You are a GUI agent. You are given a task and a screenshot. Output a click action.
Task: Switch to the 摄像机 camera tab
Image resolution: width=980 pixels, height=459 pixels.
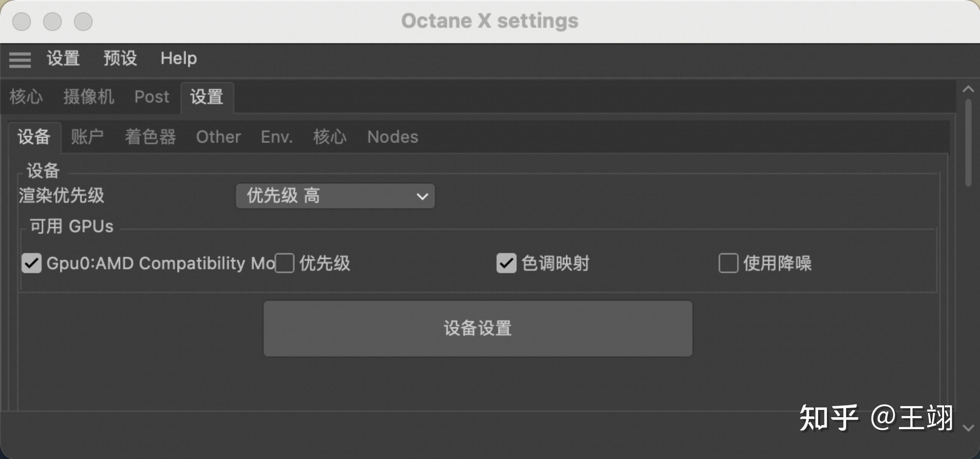coord(88,97)
